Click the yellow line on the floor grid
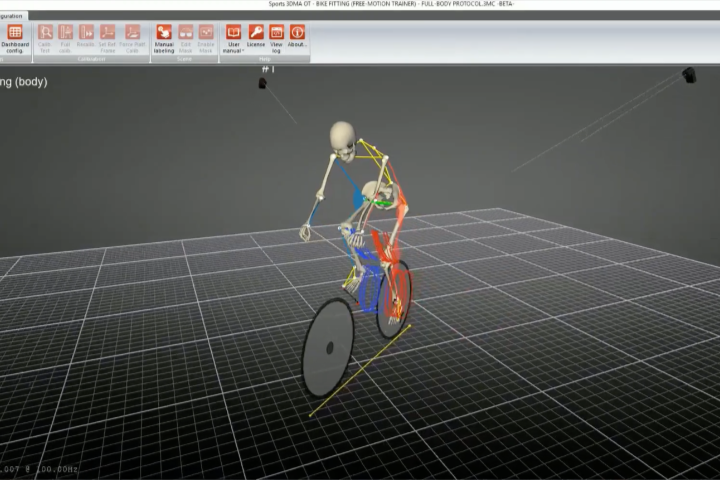Viewport: 720px width, 480px height. 358,370
